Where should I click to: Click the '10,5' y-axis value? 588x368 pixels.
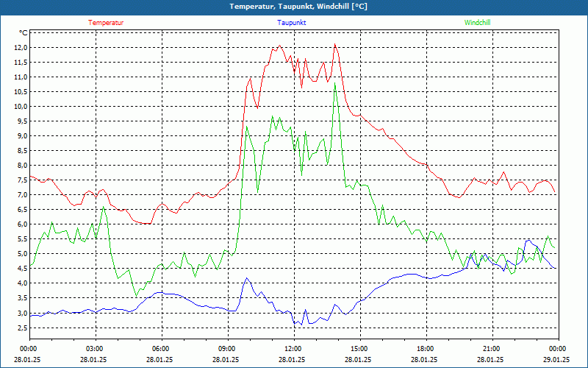[x=21, y=91]
